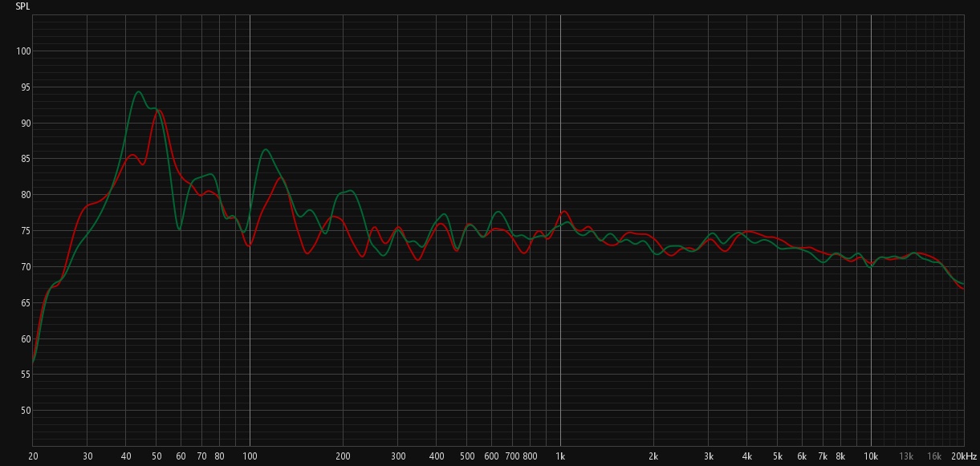This screenshot has height=466, width=980.
Task: Click the 60 value on SPL axis
Action: tap(25, 339)
